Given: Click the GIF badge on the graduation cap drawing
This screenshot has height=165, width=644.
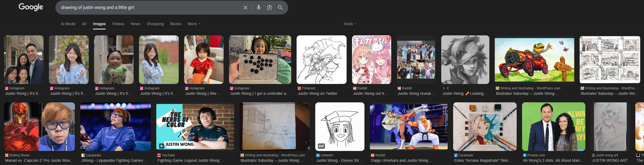Looking at the screenshot, I should tap(321, 146).
